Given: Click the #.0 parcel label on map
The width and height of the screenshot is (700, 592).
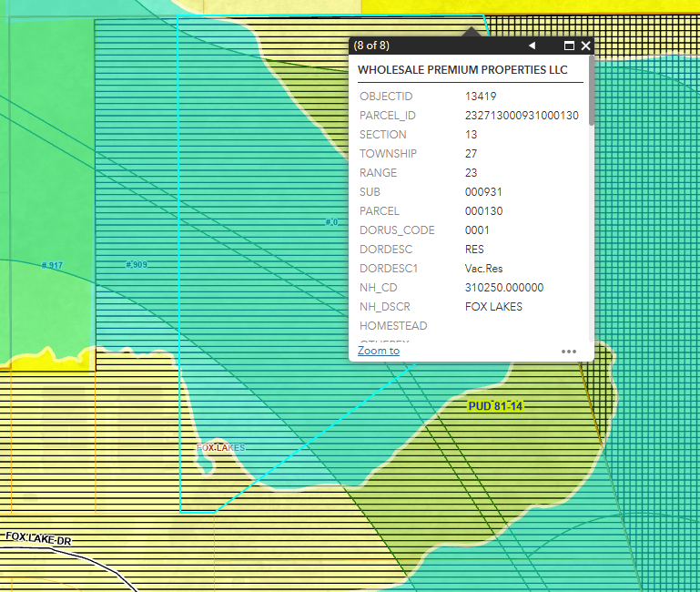Looking at the screenshot, I should click(x=331, y=222).
